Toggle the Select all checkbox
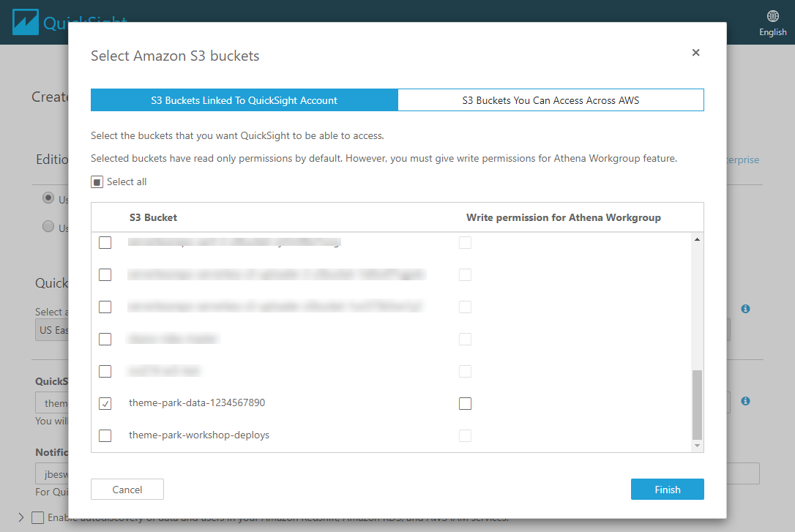 pyautogui.click(x=97, y=182)
